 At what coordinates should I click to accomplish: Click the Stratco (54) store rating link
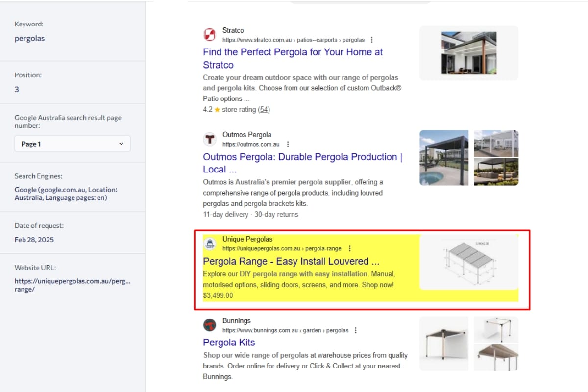coord(264,110)
